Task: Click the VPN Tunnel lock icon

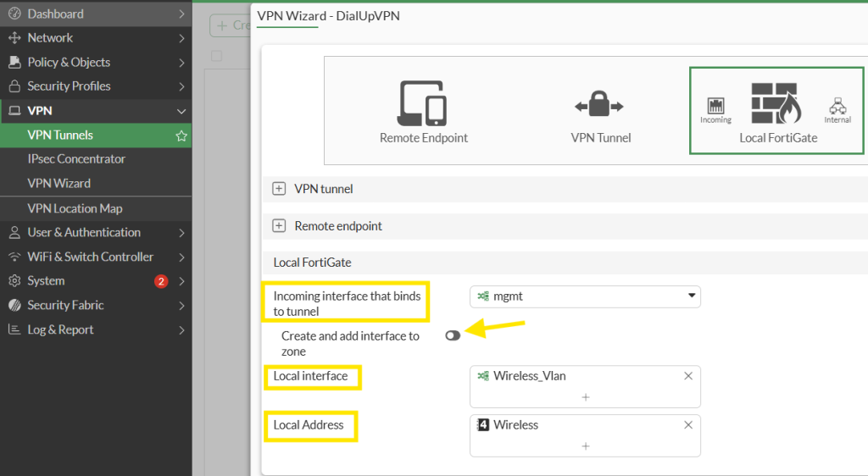Action: tap(599, 106)
